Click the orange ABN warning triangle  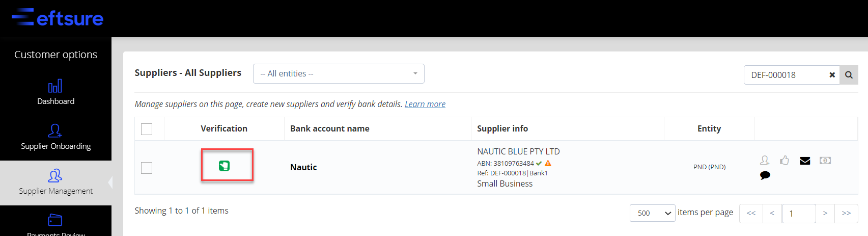tap(548, 163)
